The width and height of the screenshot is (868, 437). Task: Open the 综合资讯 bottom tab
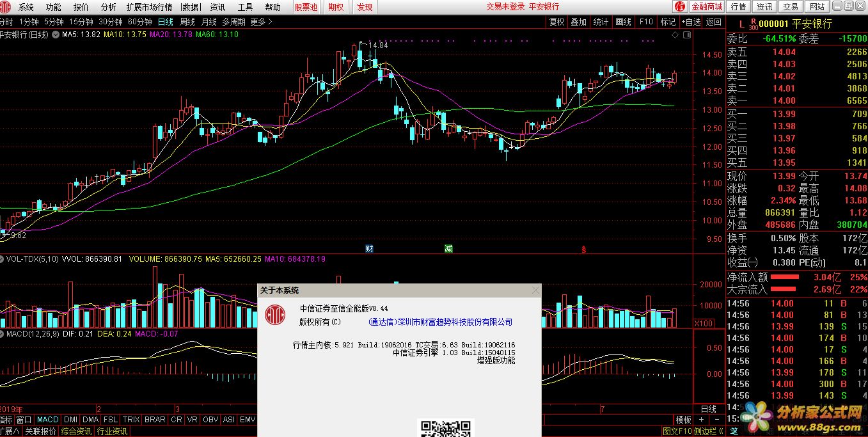[x=76, y=432]
